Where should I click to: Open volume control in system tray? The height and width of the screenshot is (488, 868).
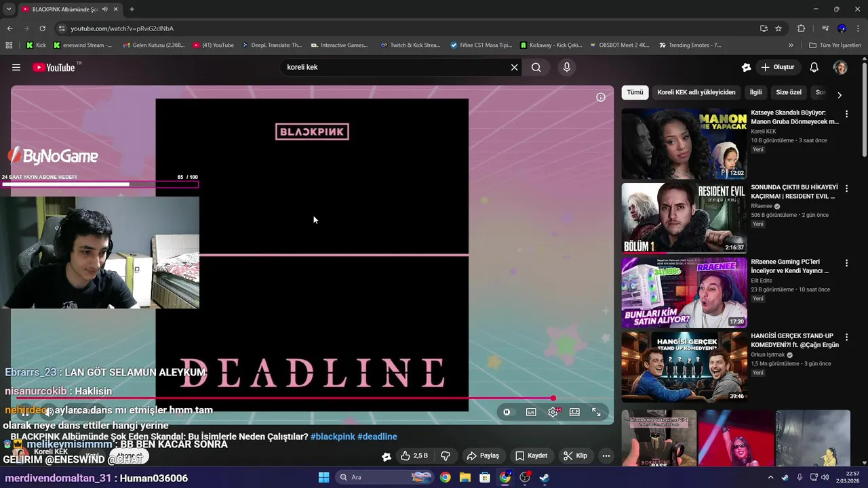tap(825, 477)
